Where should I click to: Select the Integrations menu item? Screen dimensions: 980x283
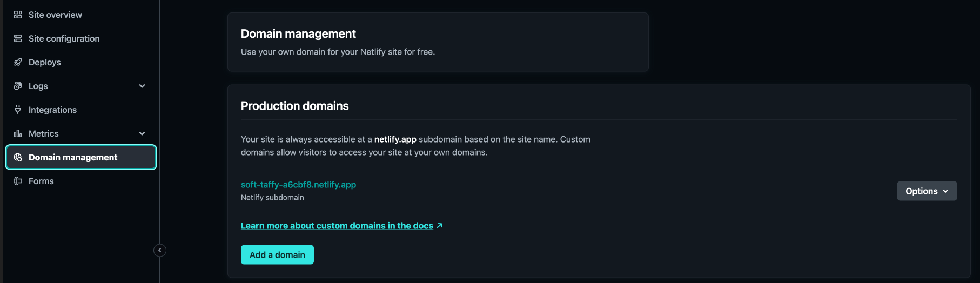[x=52, y=110]
